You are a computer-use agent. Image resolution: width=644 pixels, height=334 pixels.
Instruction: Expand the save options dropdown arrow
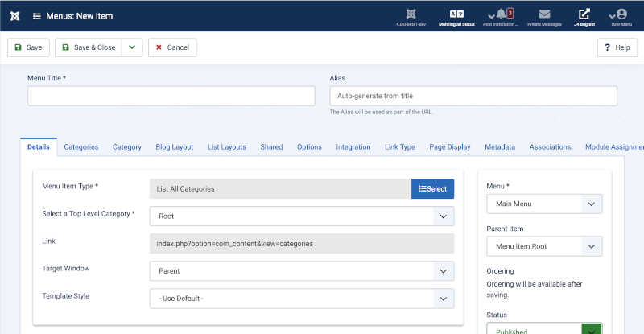tap(132, 47)
